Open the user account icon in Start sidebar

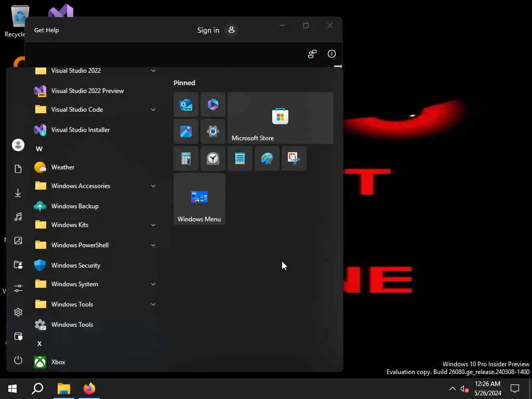[18, 145]
